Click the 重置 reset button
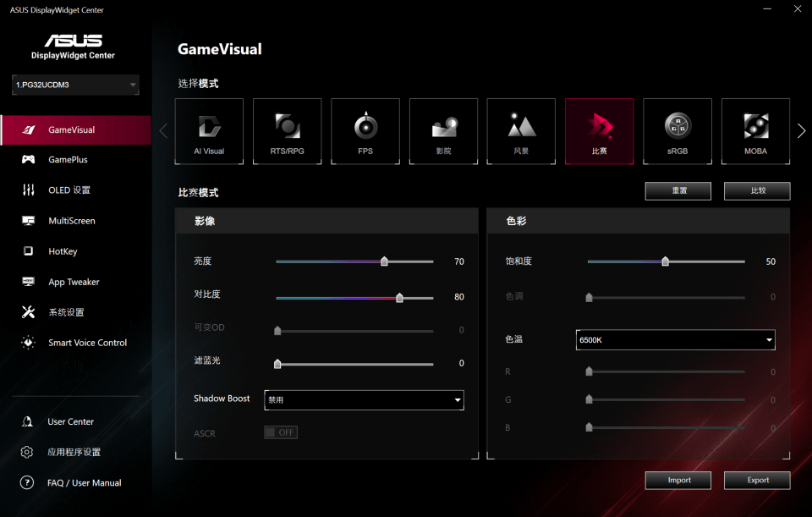Viewport: 812px width, 517px height. 678,191
